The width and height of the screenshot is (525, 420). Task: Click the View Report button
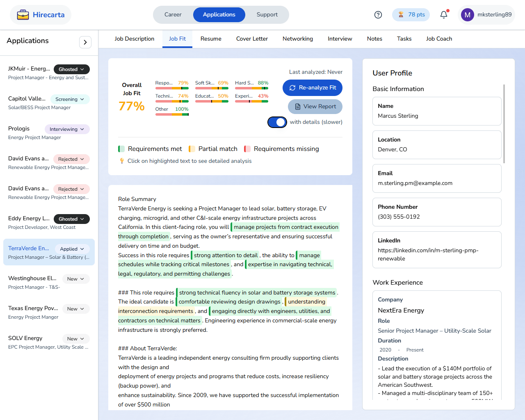315,107
